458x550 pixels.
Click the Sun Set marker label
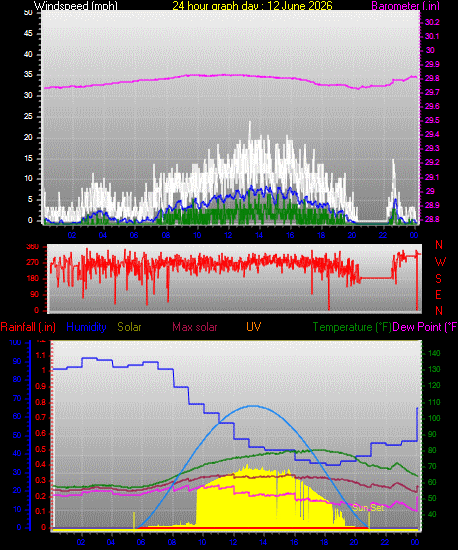tap(368, 508)
